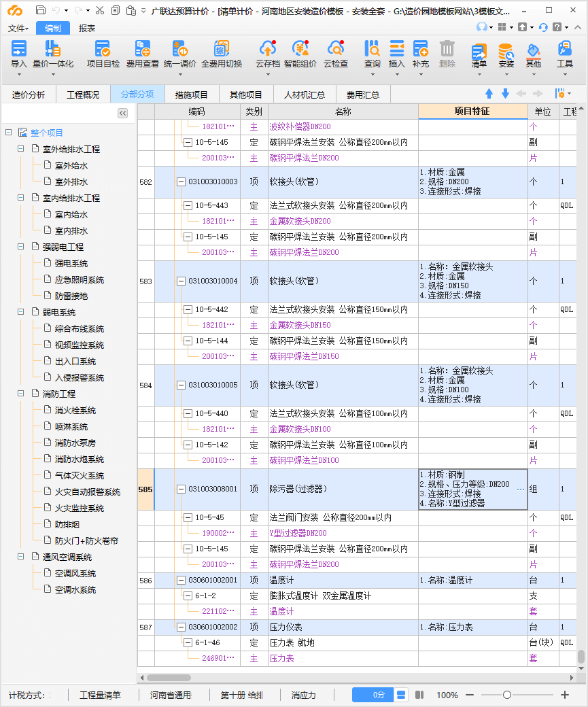This screenshot has width=588, height=707.
Task: Click the blue move-down arrow icon
Action: point(505,94)
